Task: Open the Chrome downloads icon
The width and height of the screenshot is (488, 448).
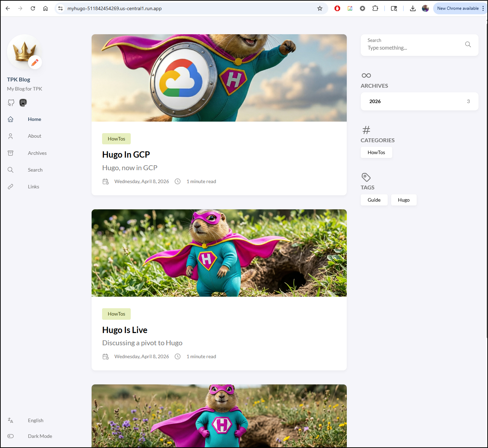Action: tap(412, 8)
